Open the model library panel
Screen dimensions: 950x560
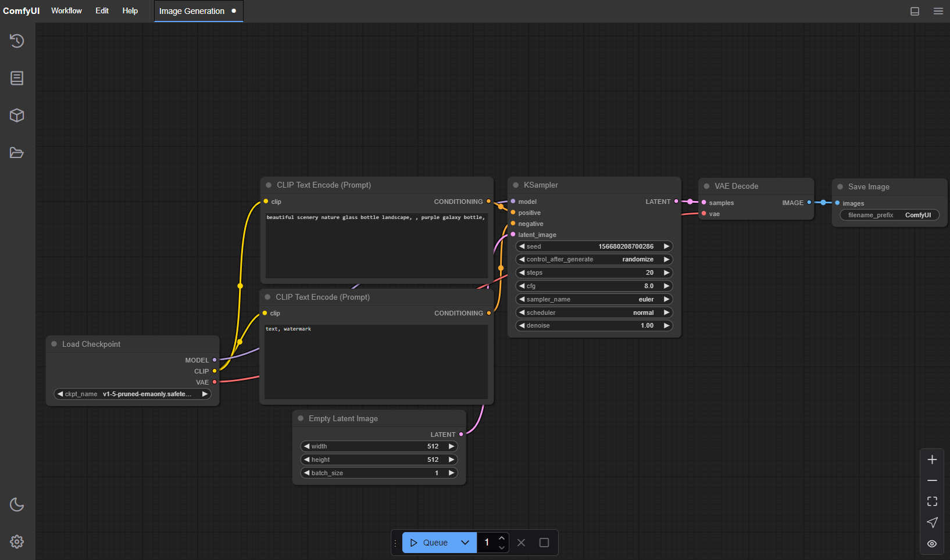tap(17, 115)
